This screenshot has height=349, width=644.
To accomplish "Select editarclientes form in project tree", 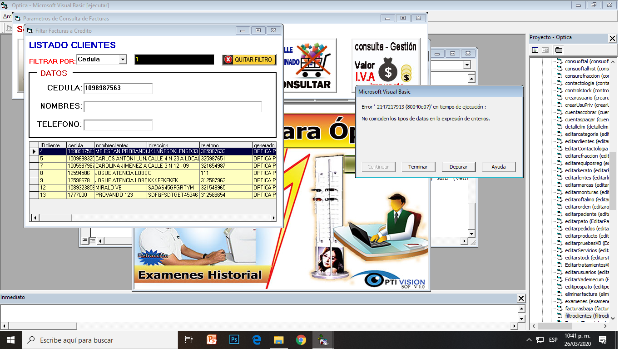I will point(587,141).
